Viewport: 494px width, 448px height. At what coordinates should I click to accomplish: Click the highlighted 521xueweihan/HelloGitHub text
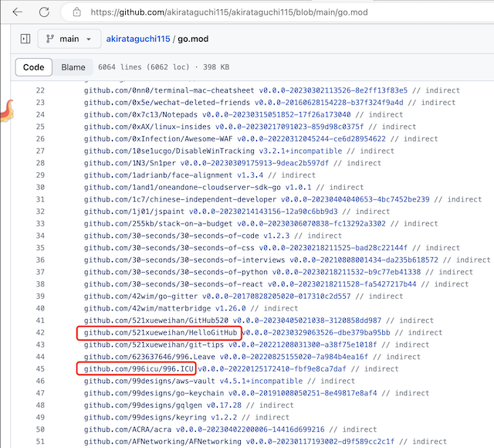(160, 333)
